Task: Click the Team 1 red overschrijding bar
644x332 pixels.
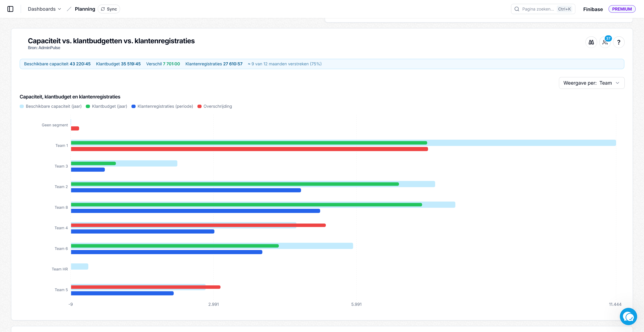Action: pos(249,149)
